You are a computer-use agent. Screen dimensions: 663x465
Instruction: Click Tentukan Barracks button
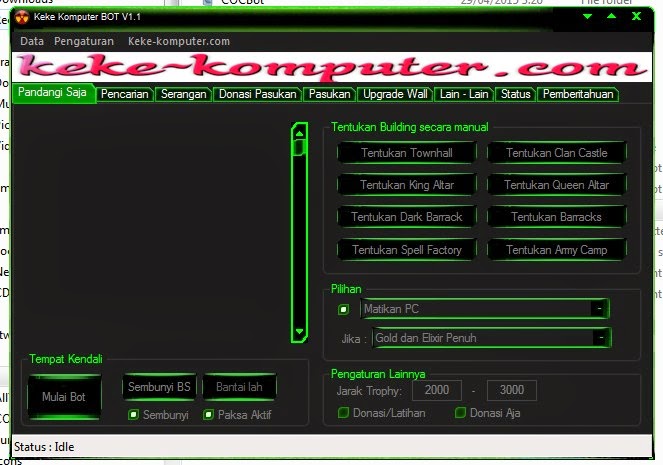pyautogui.click(x=556, y=217)
